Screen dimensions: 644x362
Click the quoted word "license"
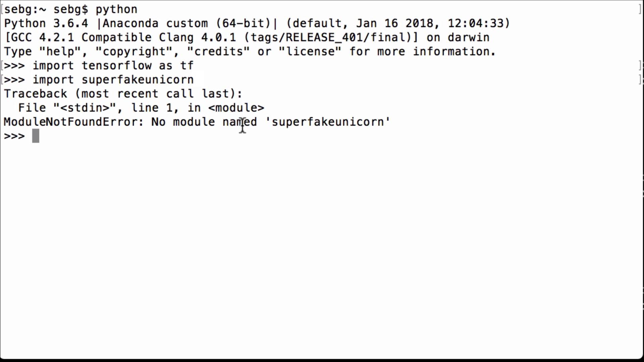[x=310, y=52]
